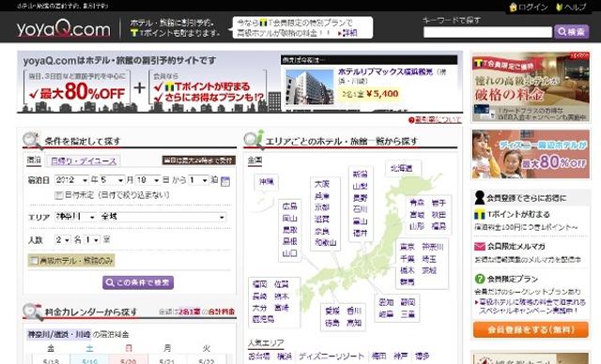The height and width of the screenshot is (364, 601).
Task: Open the 横浜 popular area link
Action: click(284, 356)
